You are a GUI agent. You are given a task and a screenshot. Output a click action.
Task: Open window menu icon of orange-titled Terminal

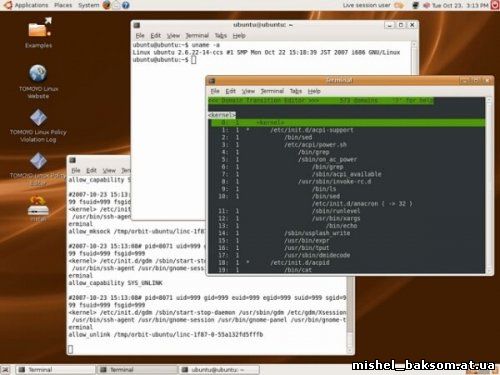coord(212,80)
